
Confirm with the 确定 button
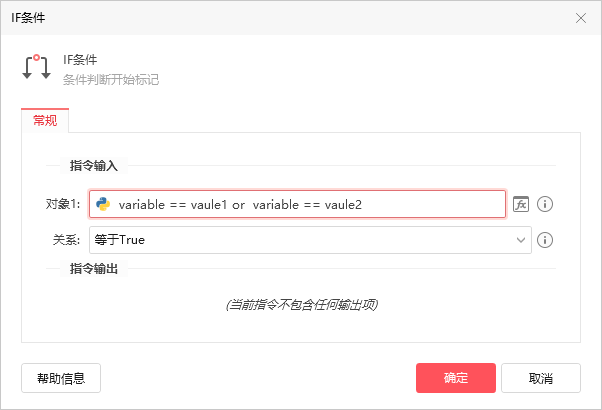(456, 378)
